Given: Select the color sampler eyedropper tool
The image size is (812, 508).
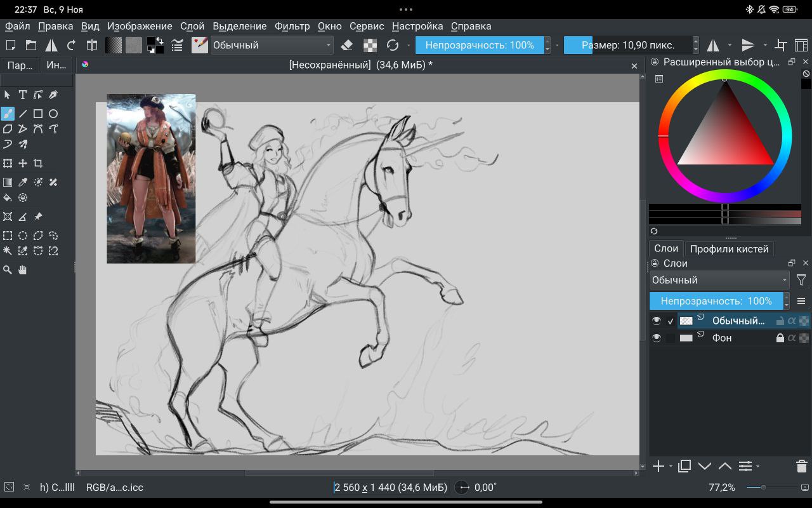Looking at the screenshot, I should 23,182.
